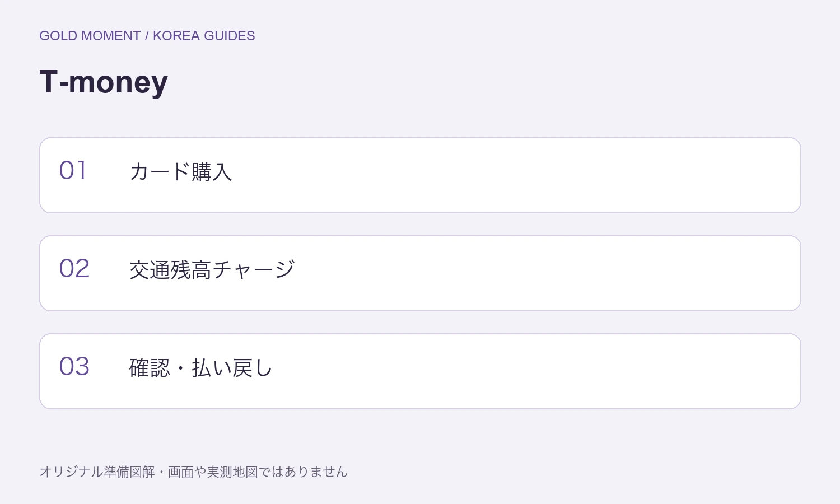The height and width of the screenshot is (504, 840).
Task: Click the slash separator in the breadcrumb
Action: (147, 36)
